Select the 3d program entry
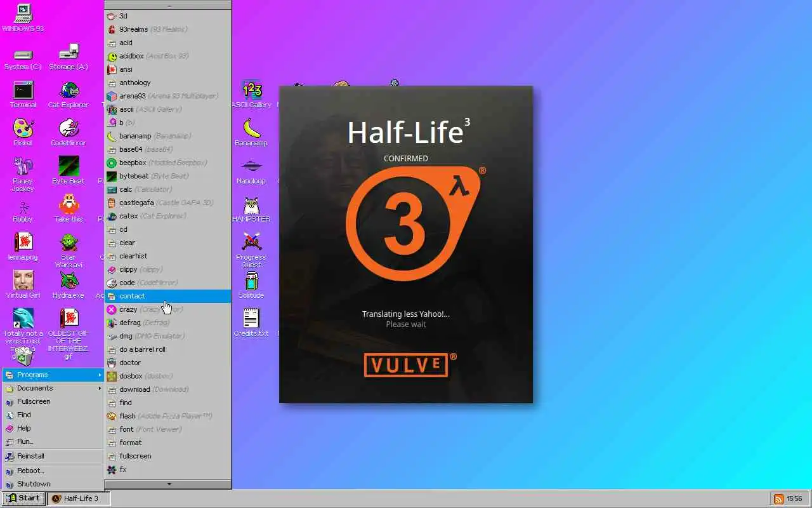This screenshot has width=812, height=508. (168, 16)
